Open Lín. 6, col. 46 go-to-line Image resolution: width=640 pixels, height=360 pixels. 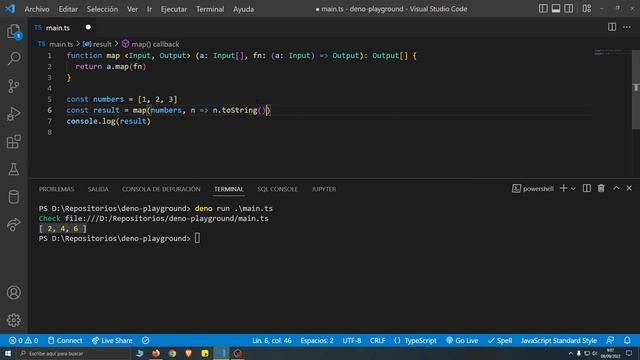(271, 340)
